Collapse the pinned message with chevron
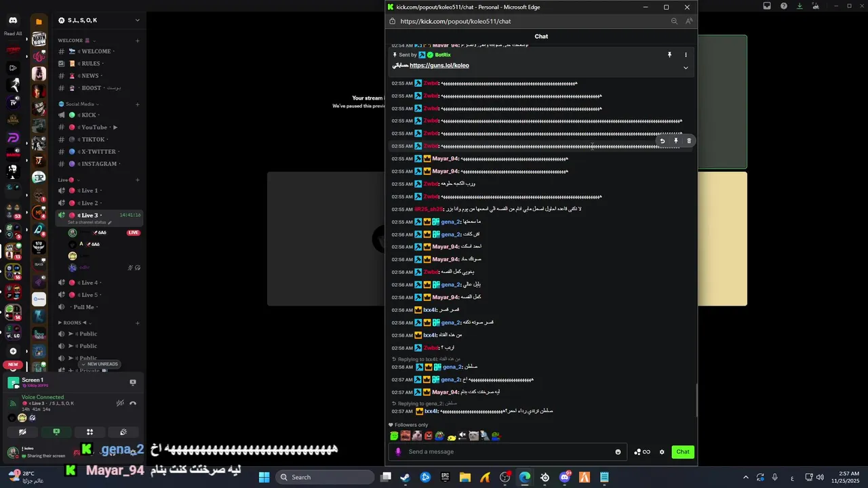The image size is (868, 488). tap(686, 68)
